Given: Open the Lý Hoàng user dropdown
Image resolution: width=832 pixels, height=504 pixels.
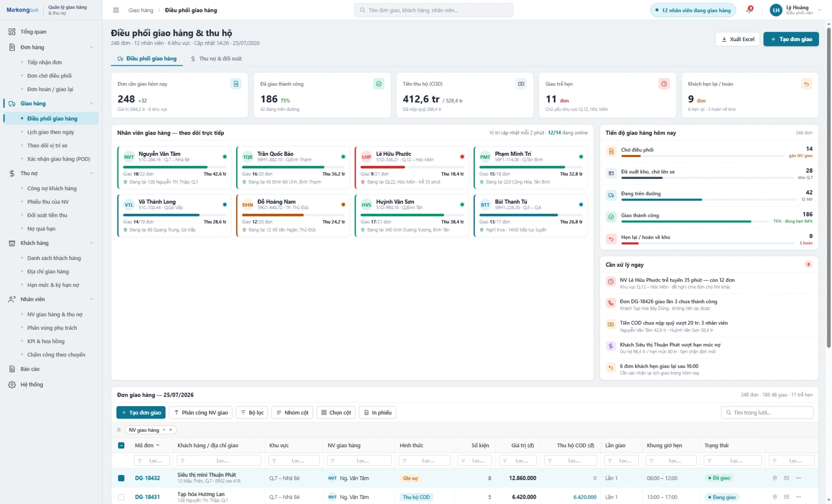Looking at the screenshot, I should tap(819, 10).
